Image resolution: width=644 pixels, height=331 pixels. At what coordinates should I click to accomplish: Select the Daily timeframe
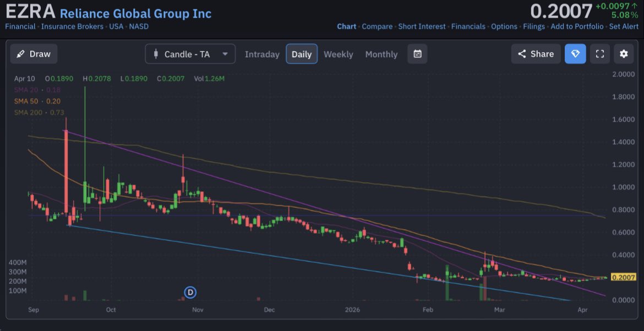tap(302, 54)
